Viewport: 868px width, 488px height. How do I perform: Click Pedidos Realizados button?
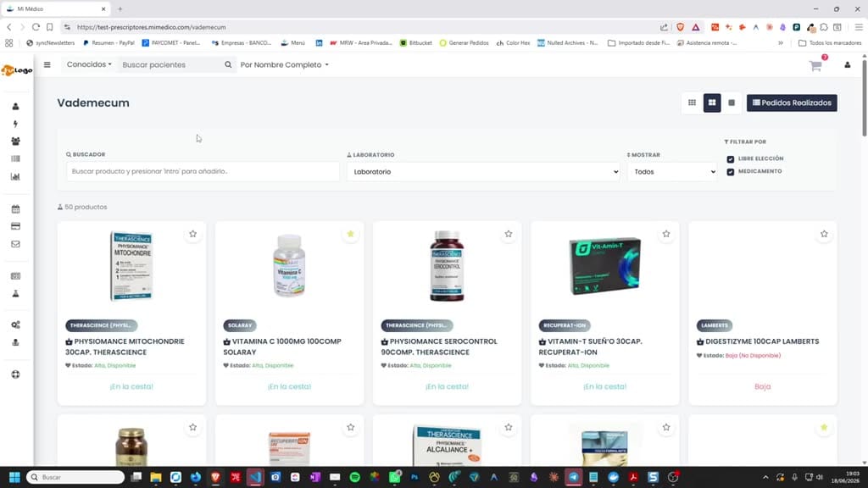point(792,103)
